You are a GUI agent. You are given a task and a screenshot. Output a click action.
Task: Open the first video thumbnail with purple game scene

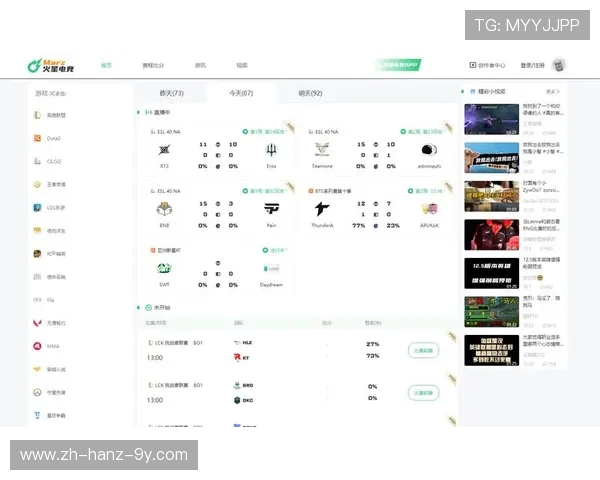point(492,119)
